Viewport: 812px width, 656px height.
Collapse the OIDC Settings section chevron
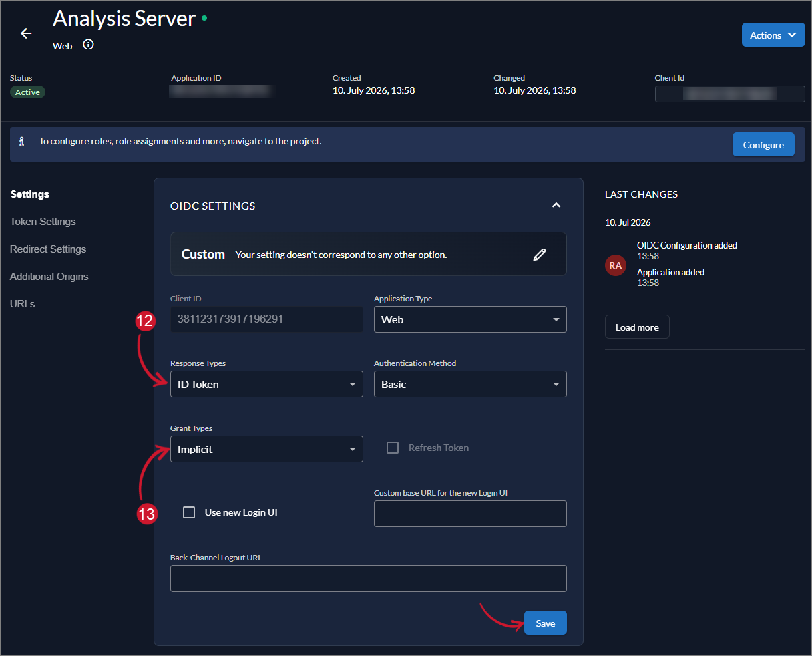(556, 205)
